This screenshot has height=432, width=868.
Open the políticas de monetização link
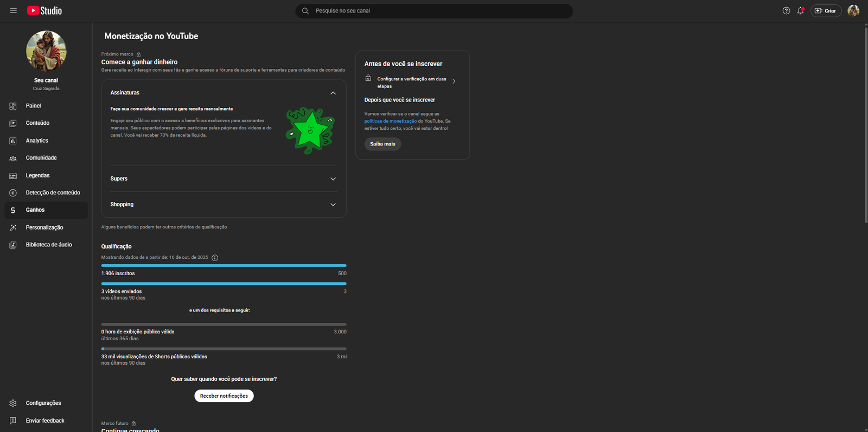(390, 121)
